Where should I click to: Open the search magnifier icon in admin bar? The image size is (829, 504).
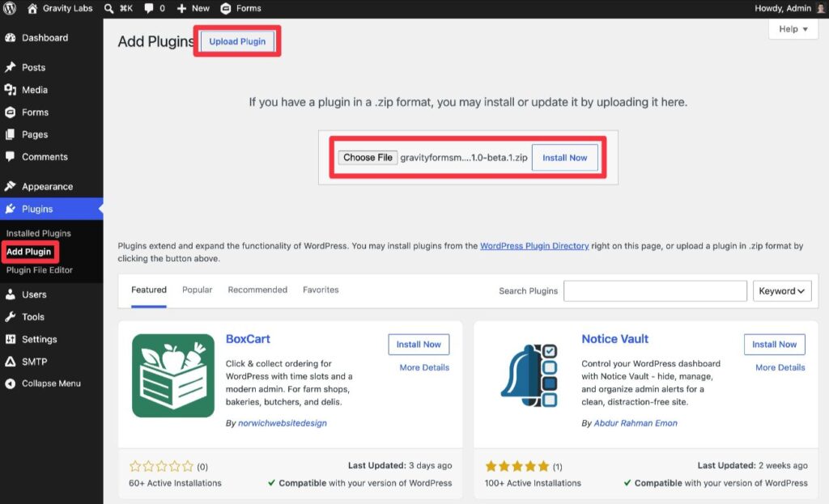tap(108, 8)
